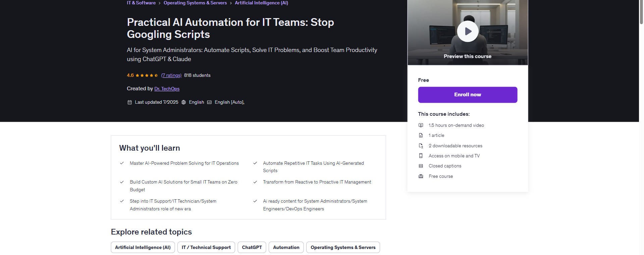Click checkmark beside Automate Repetitive IT Tasks
Viewport: 644px width, 255px height.
tap(255, 163)
